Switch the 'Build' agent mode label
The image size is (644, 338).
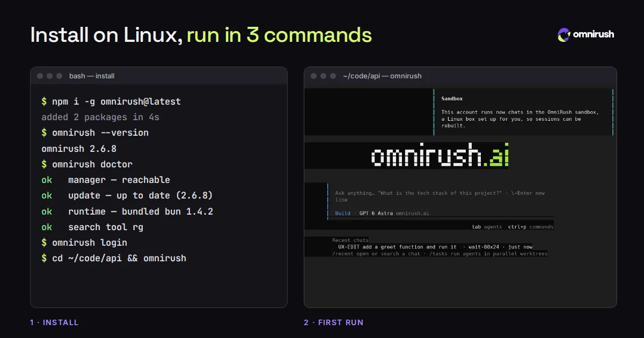coord(342,214)
